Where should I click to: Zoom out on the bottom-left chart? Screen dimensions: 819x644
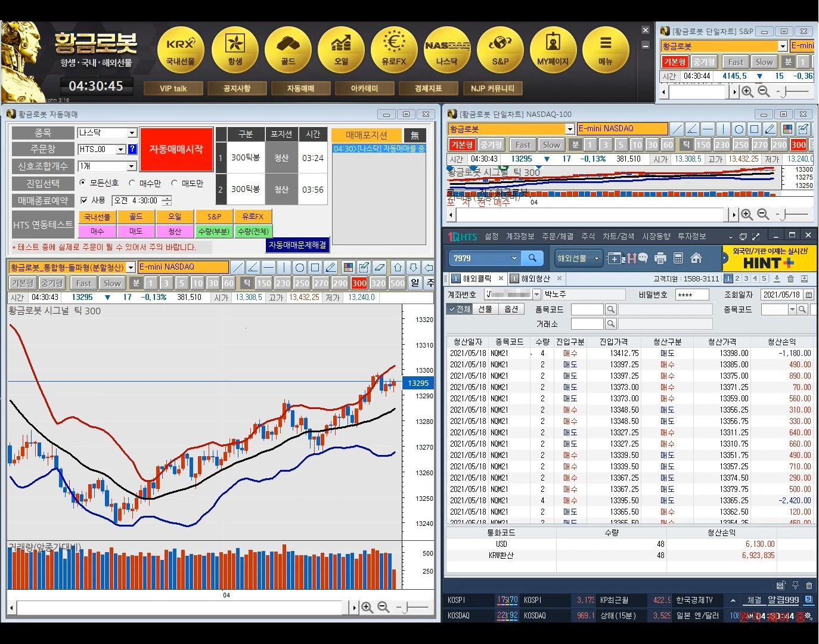pos(383,607)
